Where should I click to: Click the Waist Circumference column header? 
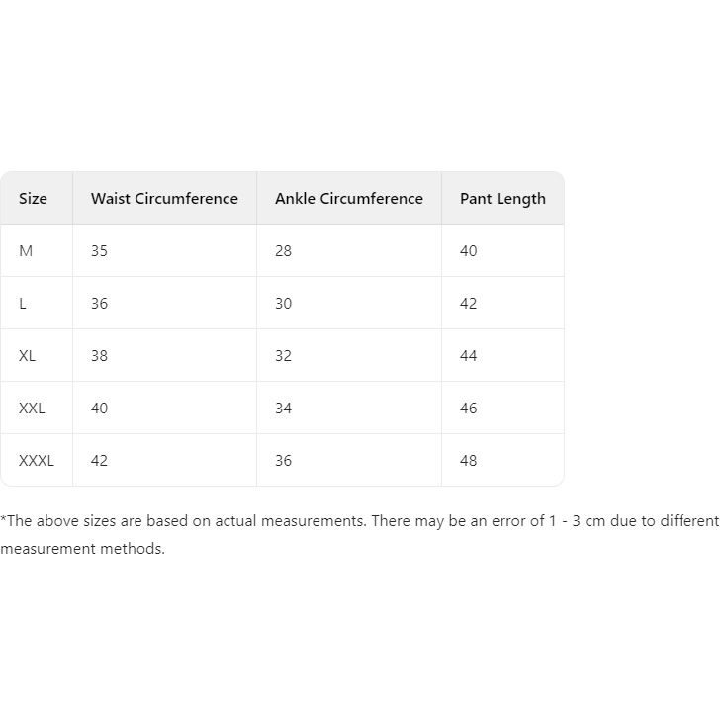pos(164,199)
